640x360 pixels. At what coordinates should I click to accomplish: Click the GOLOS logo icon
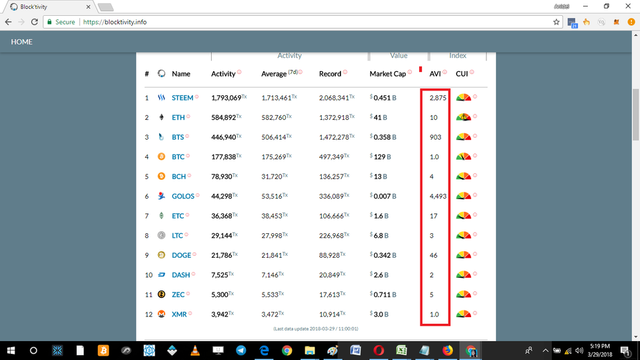point(161,196)
